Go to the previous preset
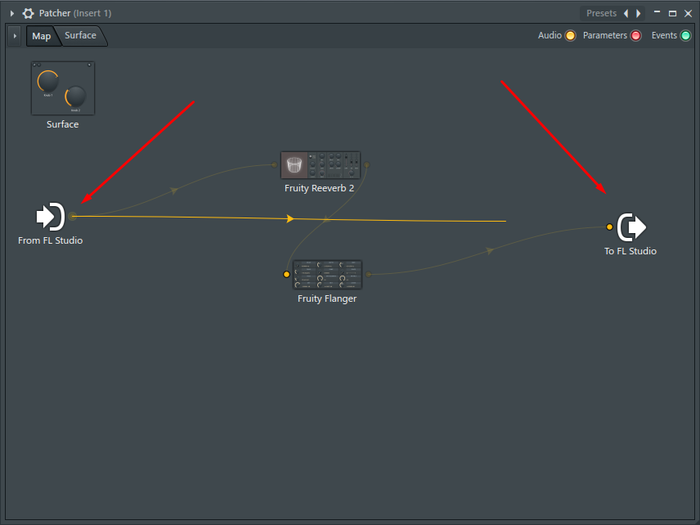Viewport: 700px width, 525px height. (626, 13)
